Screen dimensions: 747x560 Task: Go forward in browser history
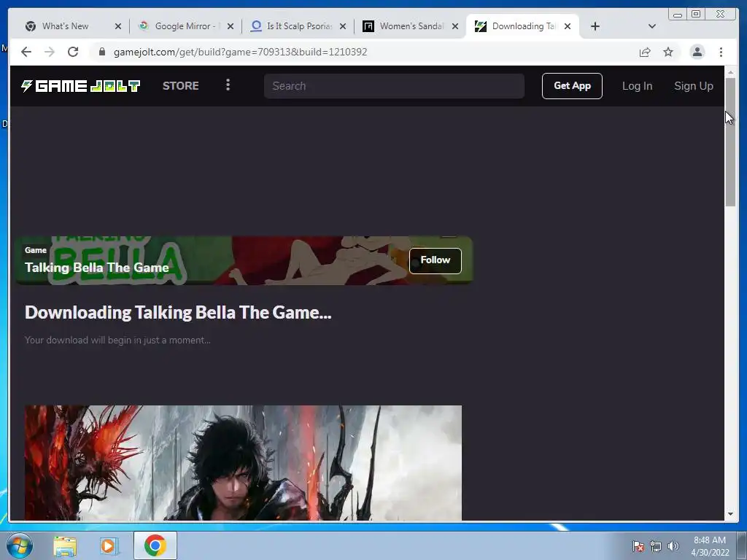click(x=50, y=52)
